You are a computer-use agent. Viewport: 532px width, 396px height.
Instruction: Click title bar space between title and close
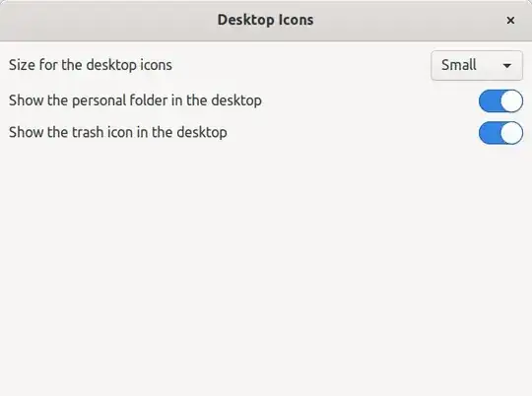(x=409, y=21)
